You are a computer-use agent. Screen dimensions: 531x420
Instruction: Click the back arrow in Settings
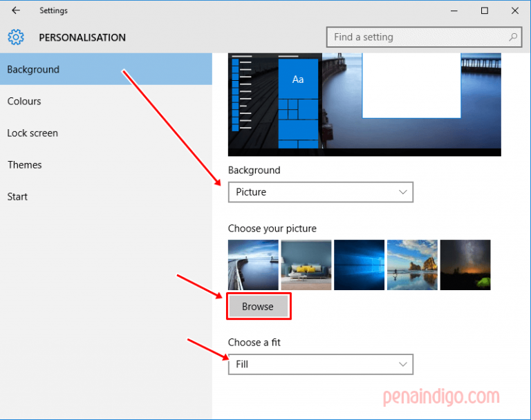[x=16, y=10]
